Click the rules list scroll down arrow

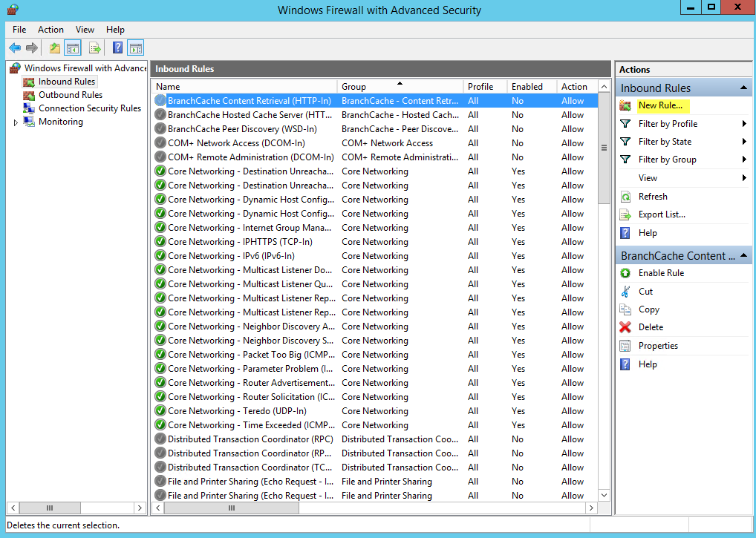[604, 495]
